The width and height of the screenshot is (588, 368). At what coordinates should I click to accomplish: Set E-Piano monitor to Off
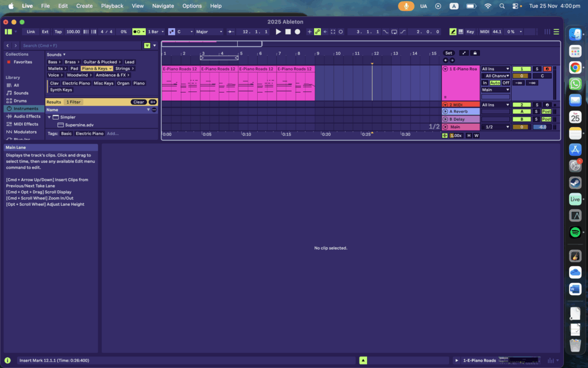[506, 83]
